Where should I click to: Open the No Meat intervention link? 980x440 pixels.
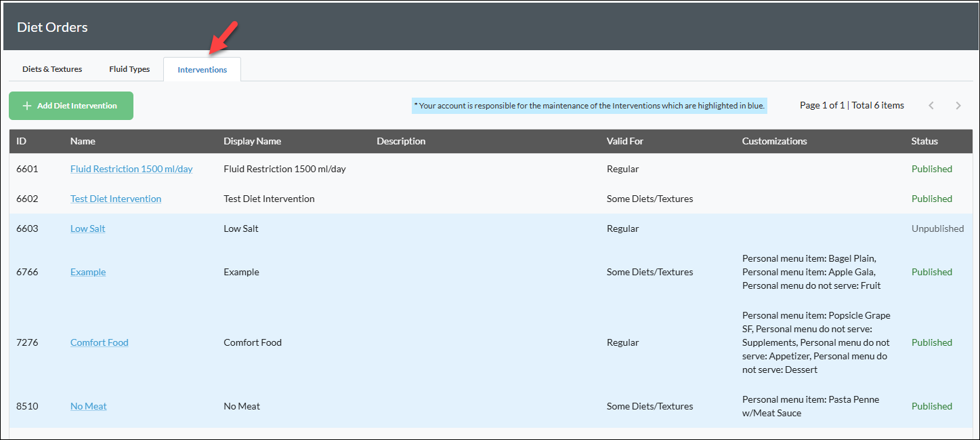pyautogui.click(x=89, y=406)
